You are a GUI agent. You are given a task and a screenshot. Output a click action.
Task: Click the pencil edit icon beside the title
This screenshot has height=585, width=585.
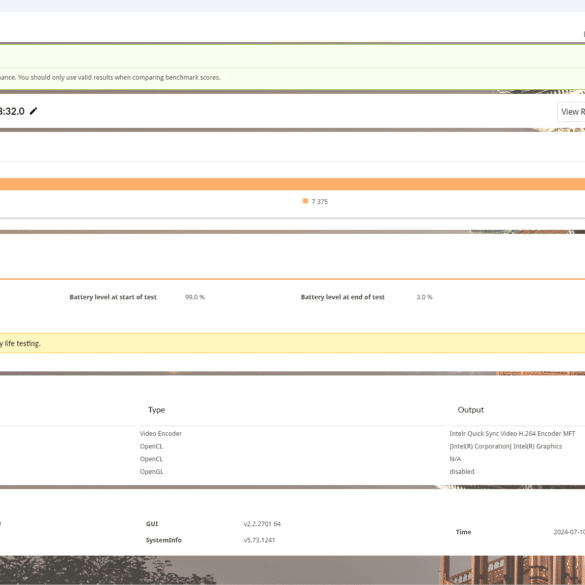(34, 111)
